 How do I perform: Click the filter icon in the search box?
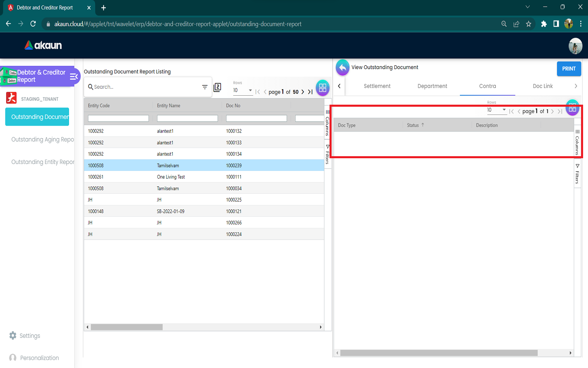coord(205,87)
